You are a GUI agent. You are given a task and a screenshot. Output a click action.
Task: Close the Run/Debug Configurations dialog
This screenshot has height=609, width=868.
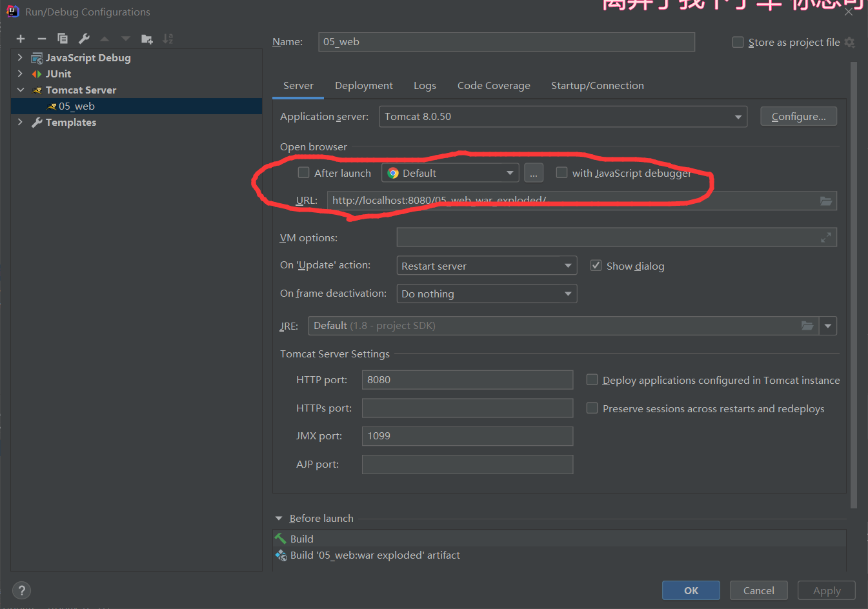[x=849, y=11]
